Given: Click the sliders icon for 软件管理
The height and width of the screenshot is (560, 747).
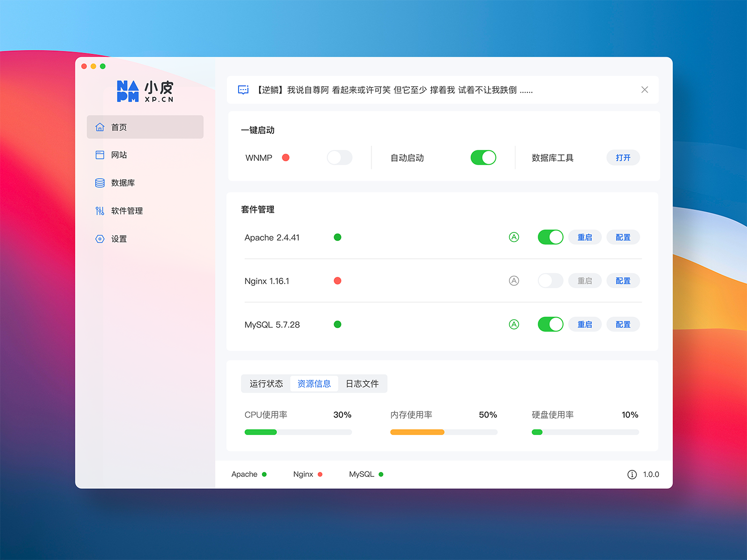Looking at the screenshot, I should (100, 211).
